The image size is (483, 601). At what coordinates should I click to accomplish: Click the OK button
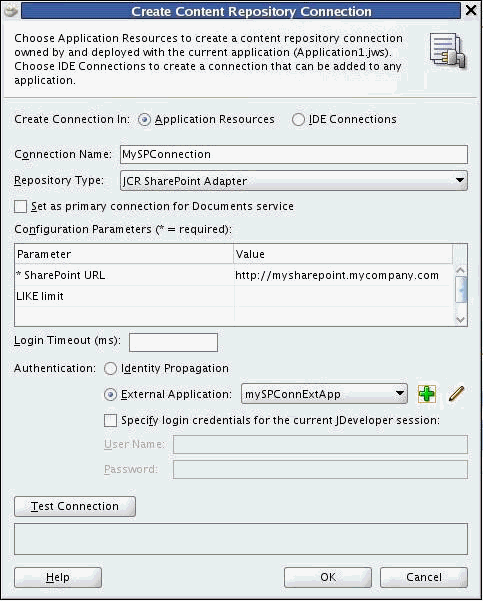pos(328,577)
